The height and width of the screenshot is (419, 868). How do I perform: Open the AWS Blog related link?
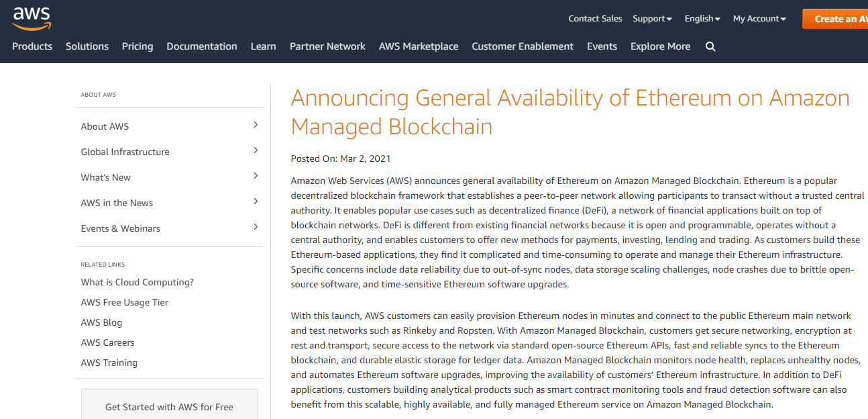click(102, 322)
